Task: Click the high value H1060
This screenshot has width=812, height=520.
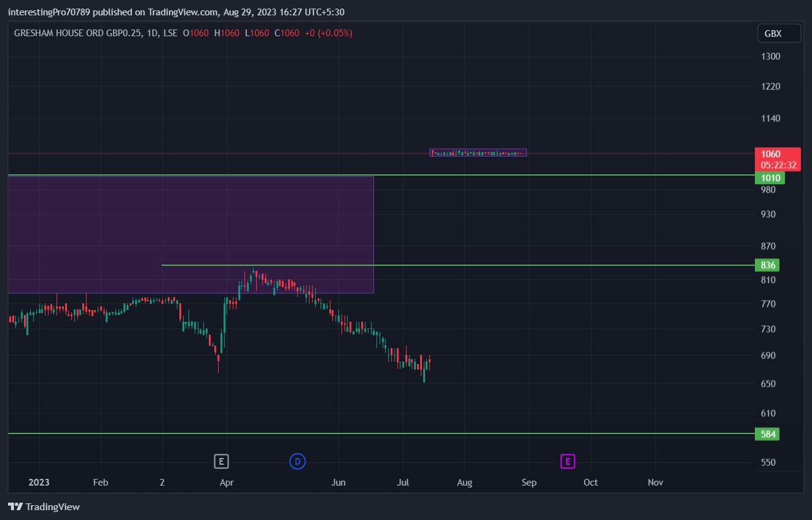Action: pos(227,33)
